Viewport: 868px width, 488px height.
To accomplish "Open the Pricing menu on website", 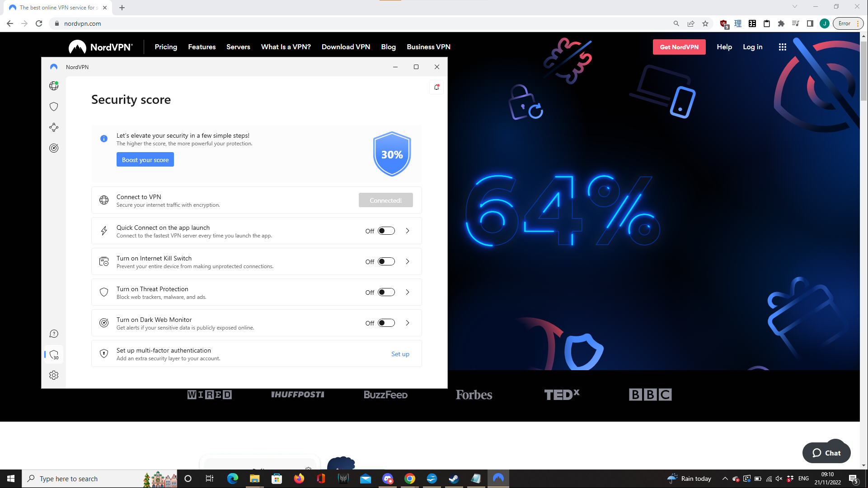I will 166,47.
